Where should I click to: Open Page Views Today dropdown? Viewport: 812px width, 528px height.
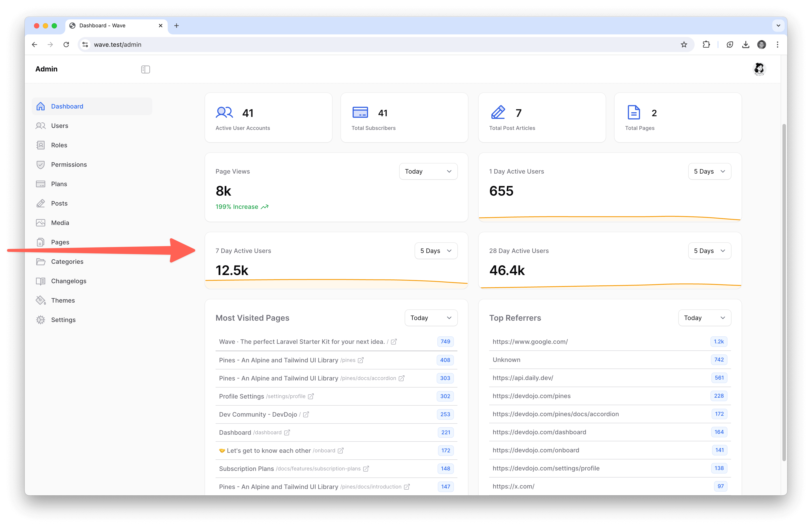click(428, 172)
